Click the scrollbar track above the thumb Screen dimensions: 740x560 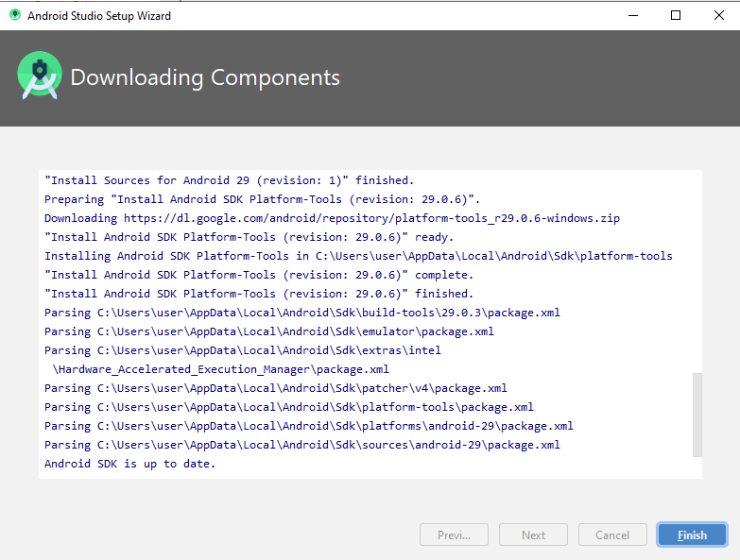(697, 272)
